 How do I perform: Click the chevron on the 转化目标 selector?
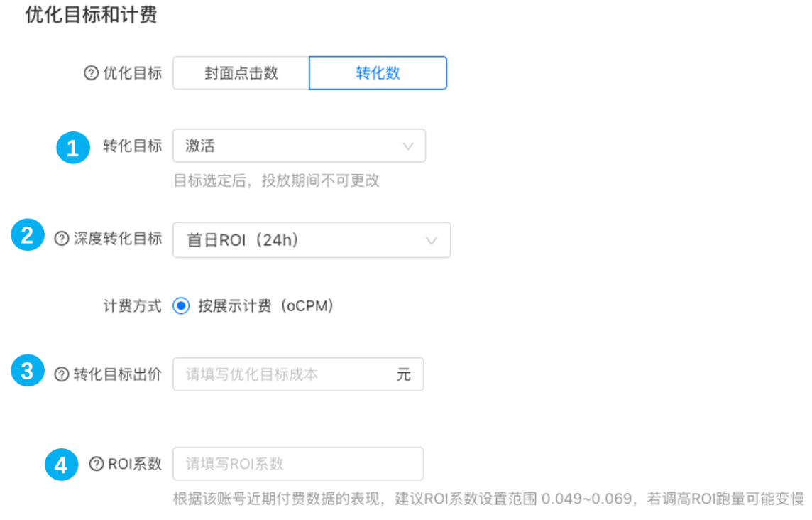(x=408, y=145)
